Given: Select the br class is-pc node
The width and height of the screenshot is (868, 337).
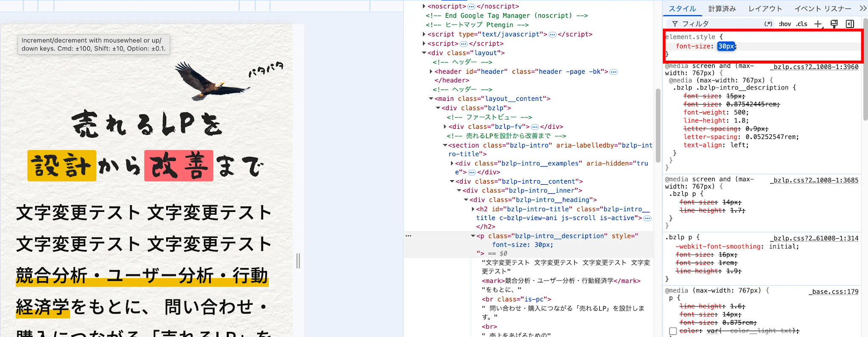Looking at the screenshot, I should (x=516, y=299).
